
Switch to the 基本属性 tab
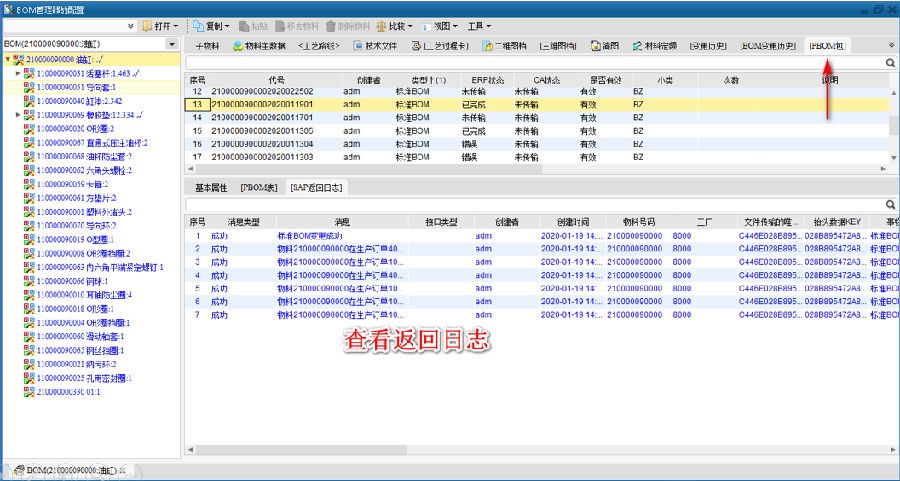click(210, 187)
